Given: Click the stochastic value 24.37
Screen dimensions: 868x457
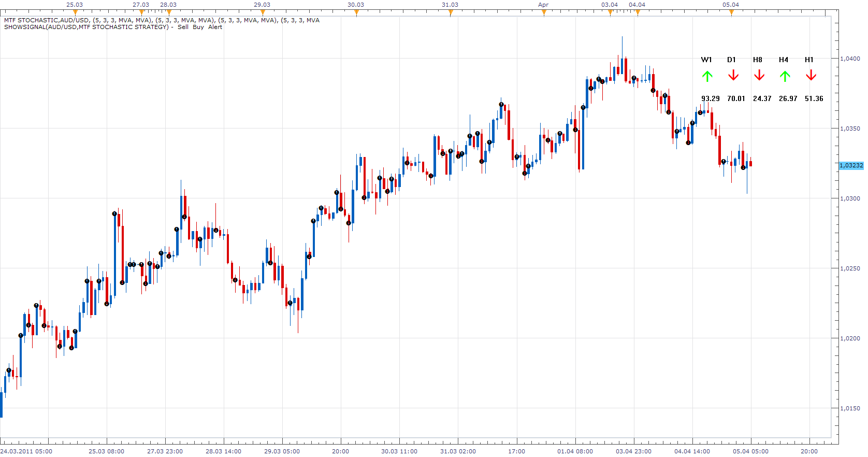Looking at the screenshot, I should coord(762,98).
